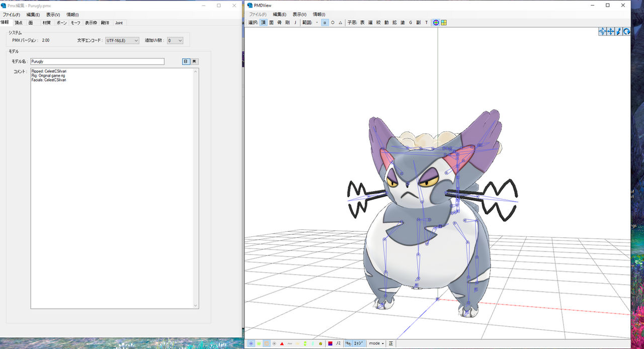
Task: Click the モデル名 field containing Purugly
Action: pos(97,61)
